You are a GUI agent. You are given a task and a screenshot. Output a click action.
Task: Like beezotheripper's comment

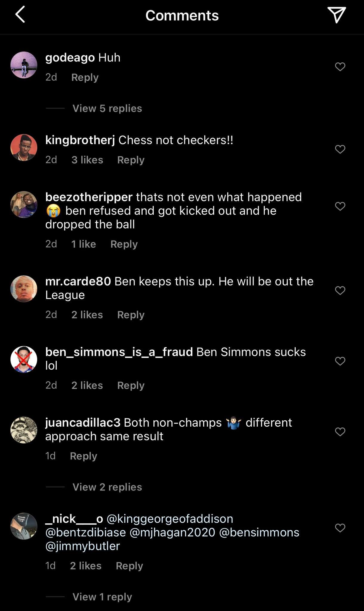point(340,206)
